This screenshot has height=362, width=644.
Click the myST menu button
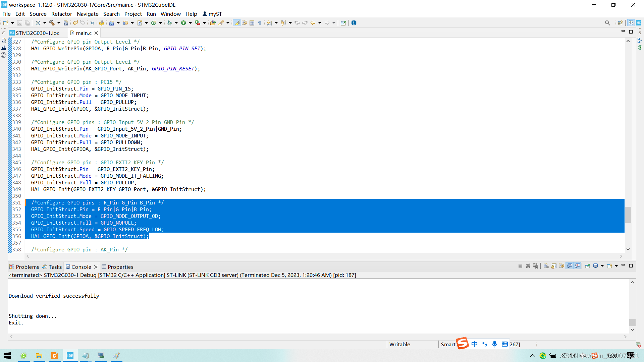212,14
